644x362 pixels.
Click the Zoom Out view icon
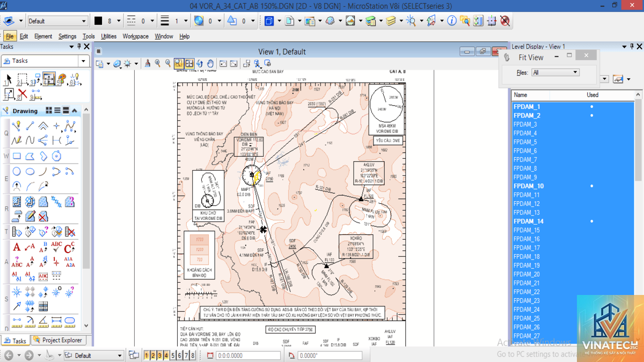[x=168, y=63]
